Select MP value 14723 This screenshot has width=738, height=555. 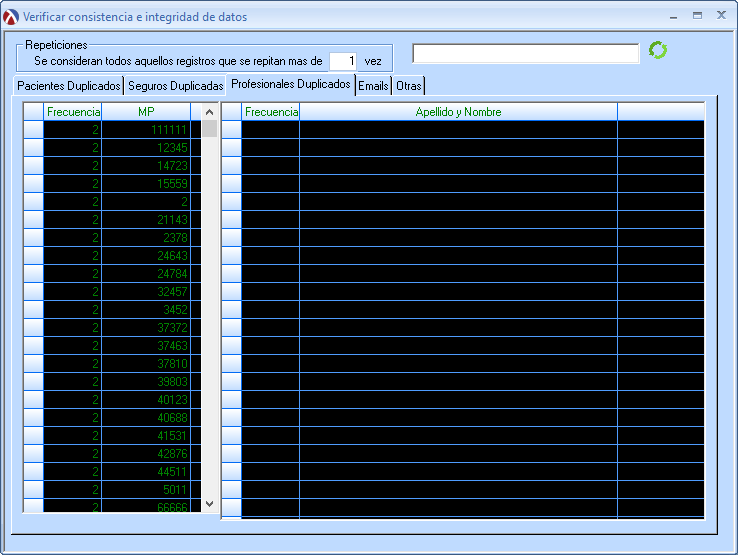click(146, 166)
